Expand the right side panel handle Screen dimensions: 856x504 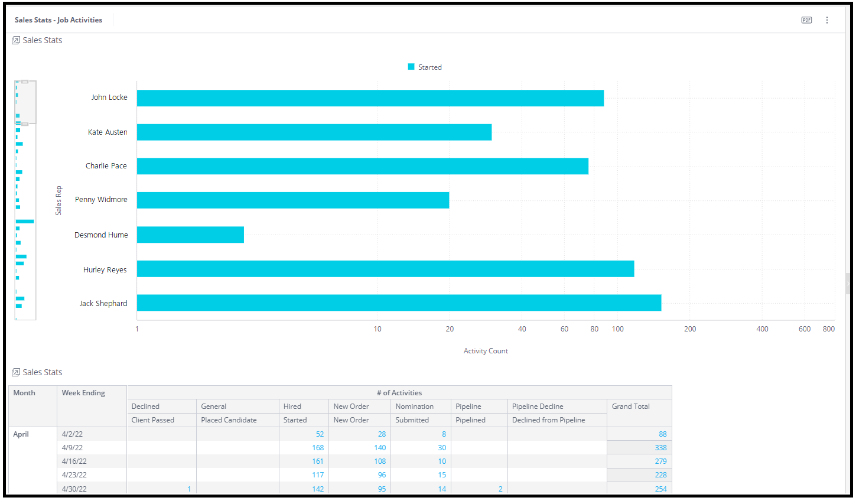pos(848,284)
